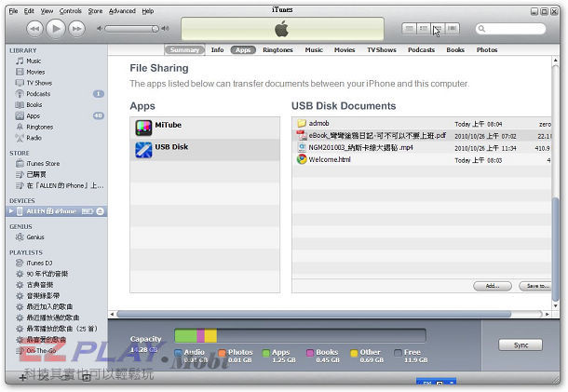Select the USB Disk app

pyautogui.click(x=205, y=150)
